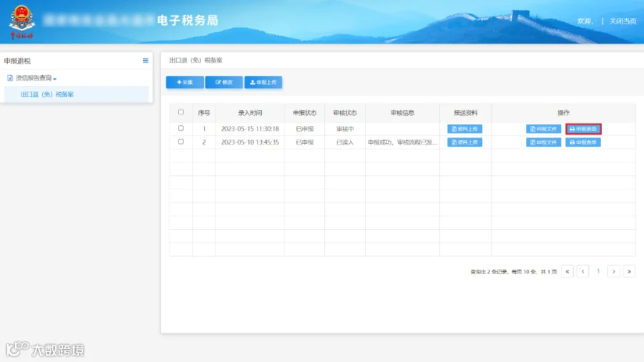Click the 已读入 status cell
644x362 pixels.
tap(345, 142)
